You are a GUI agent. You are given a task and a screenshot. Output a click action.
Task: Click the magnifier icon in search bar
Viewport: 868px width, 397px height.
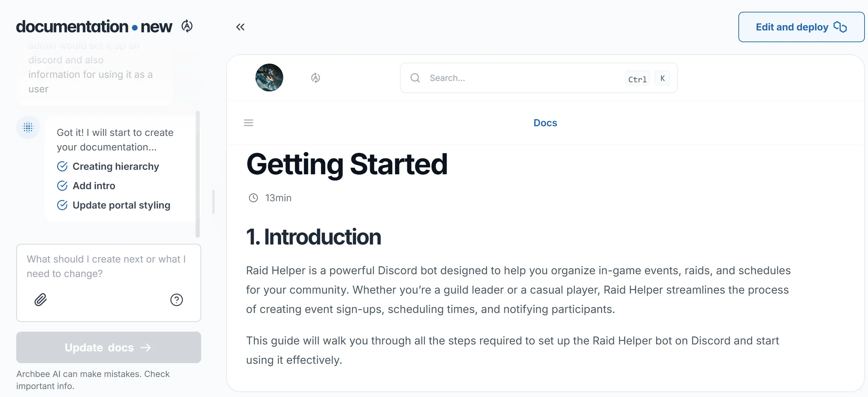pos(415,78)
